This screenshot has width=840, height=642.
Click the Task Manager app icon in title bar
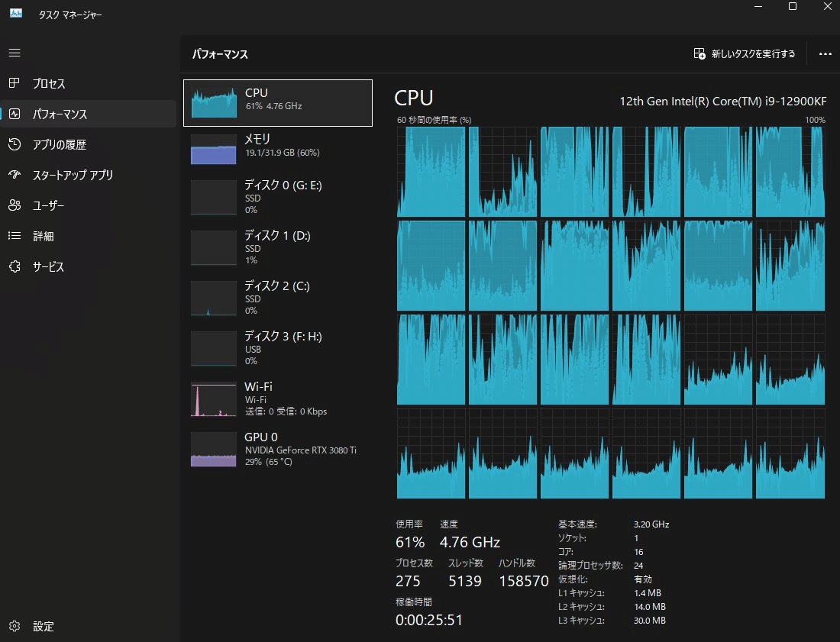(16, 15)
